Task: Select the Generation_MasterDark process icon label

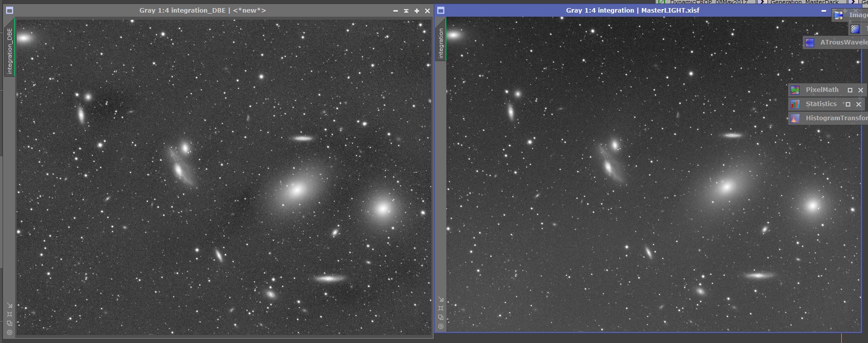Action: tap(804, 2)
